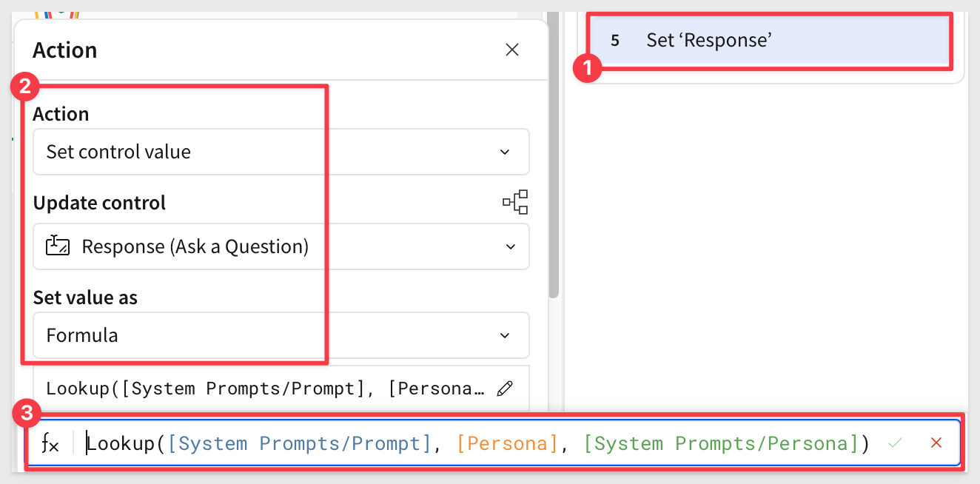The image size is (980, 484).
Task: Click the Lookup function name in the formula bar
Action: pos(121,444)
